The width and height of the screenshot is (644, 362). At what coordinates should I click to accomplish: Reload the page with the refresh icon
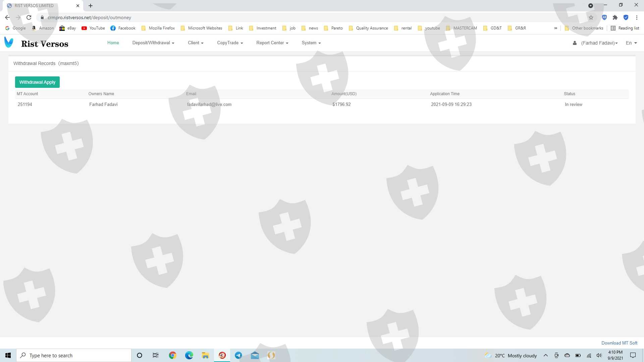(29, 17)
